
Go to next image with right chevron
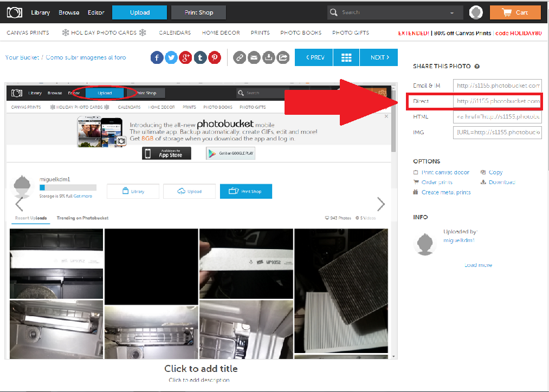coord(381,204)
